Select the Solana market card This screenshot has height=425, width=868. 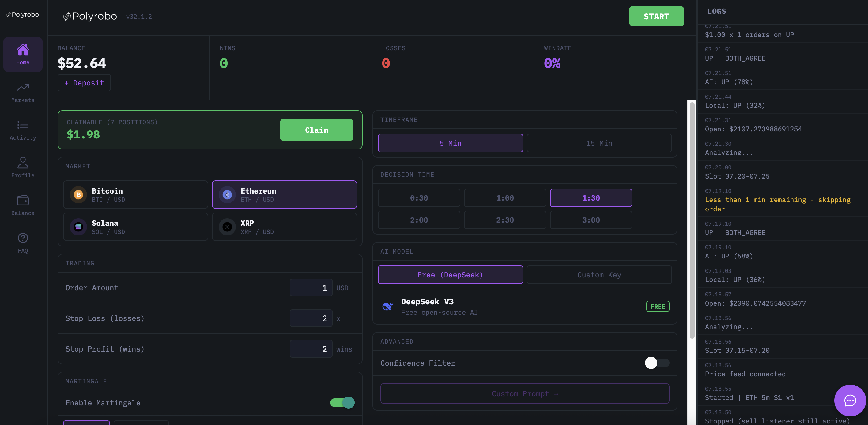(135, 227)
